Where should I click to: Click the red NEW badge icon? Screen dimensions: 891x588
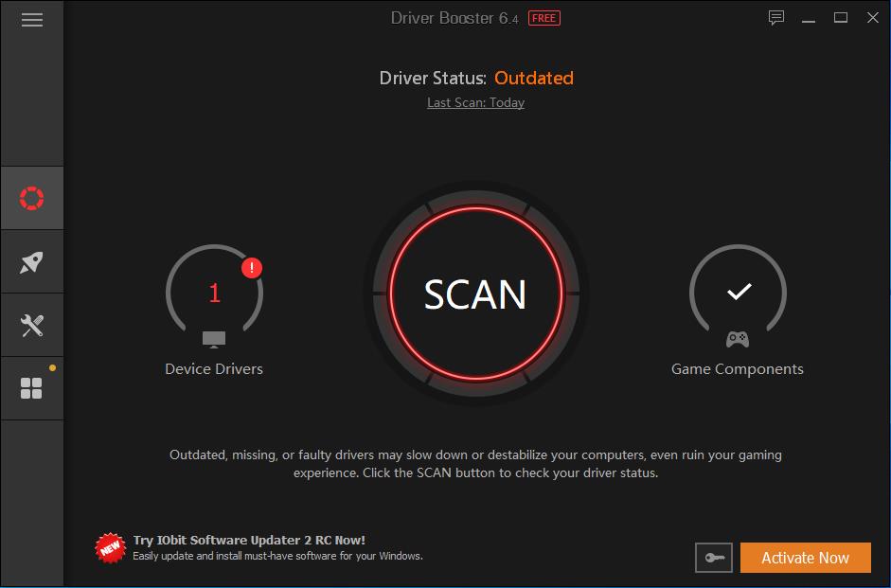point(110,547)
